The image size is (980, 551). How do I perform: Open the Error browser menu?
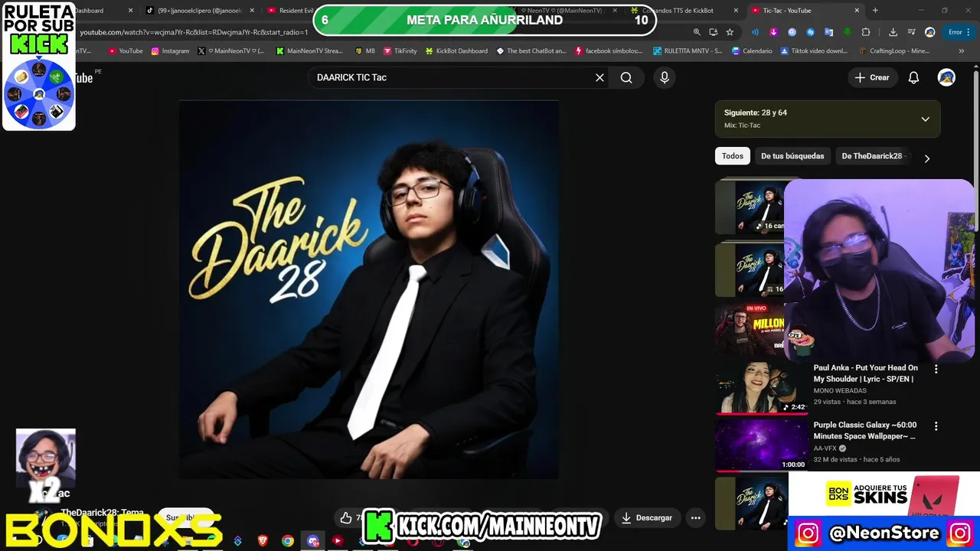(x=959, y=32)
